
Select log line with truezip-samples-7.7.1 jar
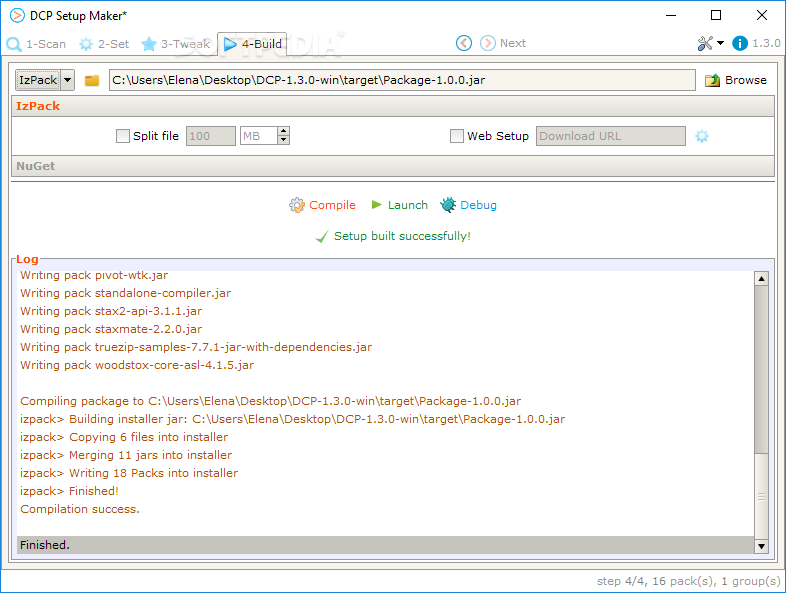click(196, 347)
